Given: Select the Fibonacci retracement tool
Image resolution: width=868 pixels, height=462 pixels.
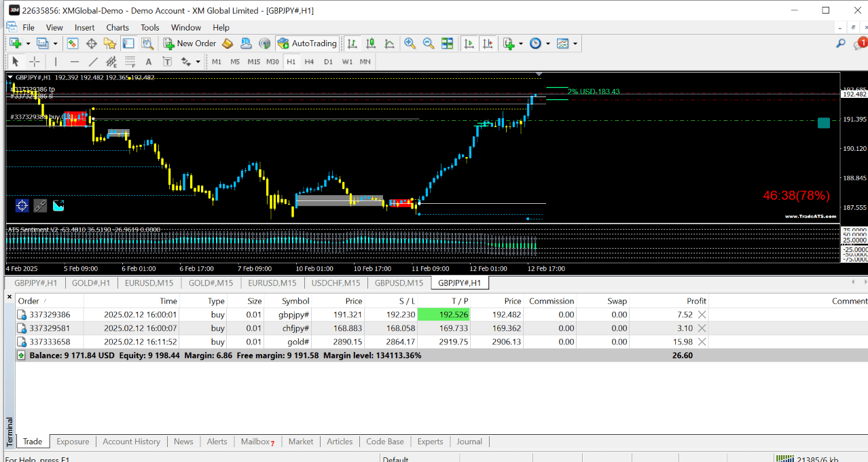Looking at the screenshot, I should click(x=130, y=62).
